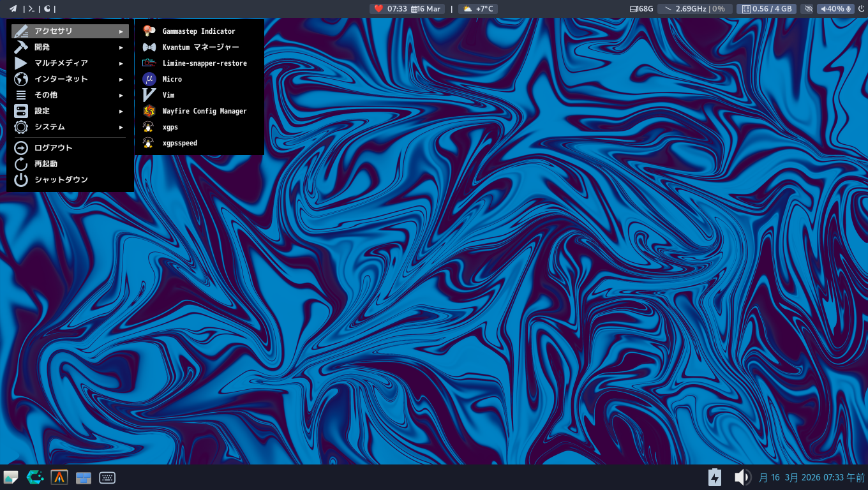Viewport: 868px width, 490px height.
Task: Click the crossed-out eye icon in top bar
Action: [x=809, y=9]
